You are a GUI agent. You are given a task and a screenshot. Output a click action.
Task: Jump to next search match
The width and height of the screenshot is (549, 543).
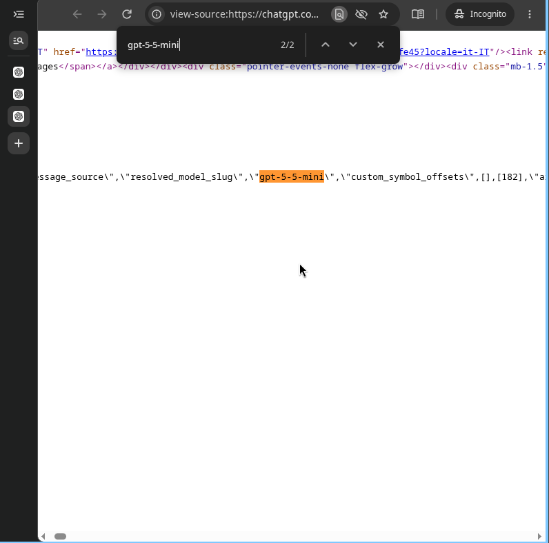click(x=353, y=45)
